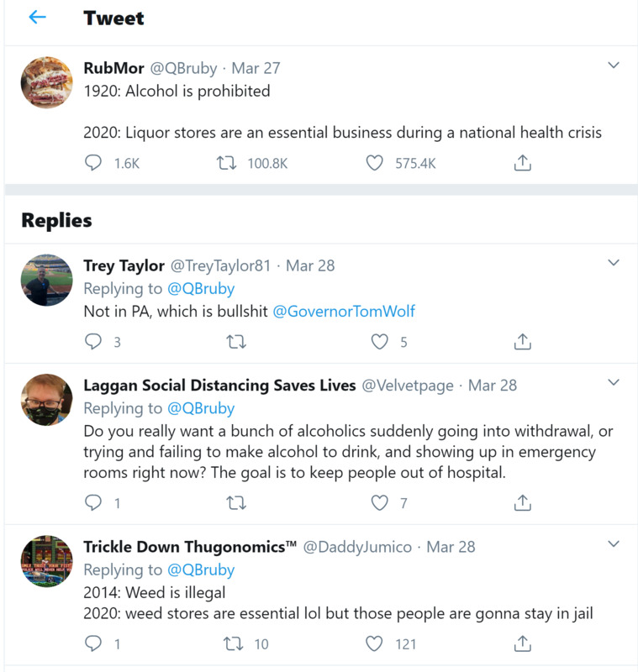Reply to RubMor's original tweet

(94, 163)
